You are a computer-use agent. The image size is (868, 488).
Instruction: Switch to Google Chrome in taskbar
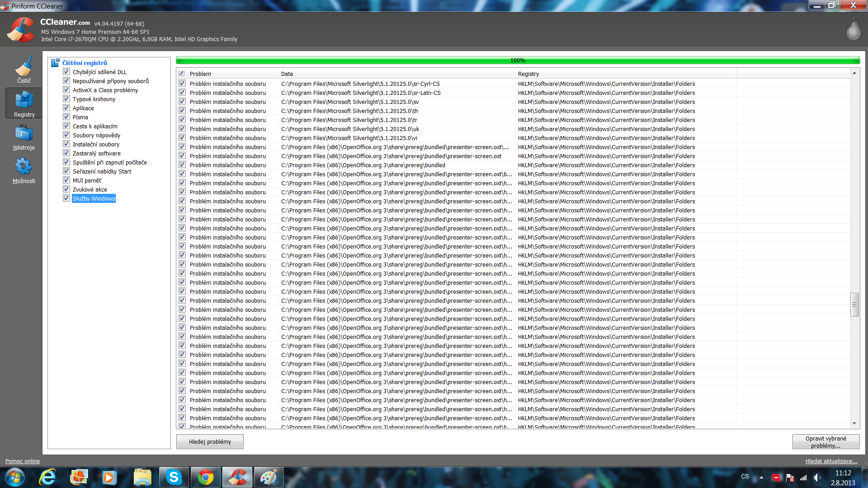point(206,477)
